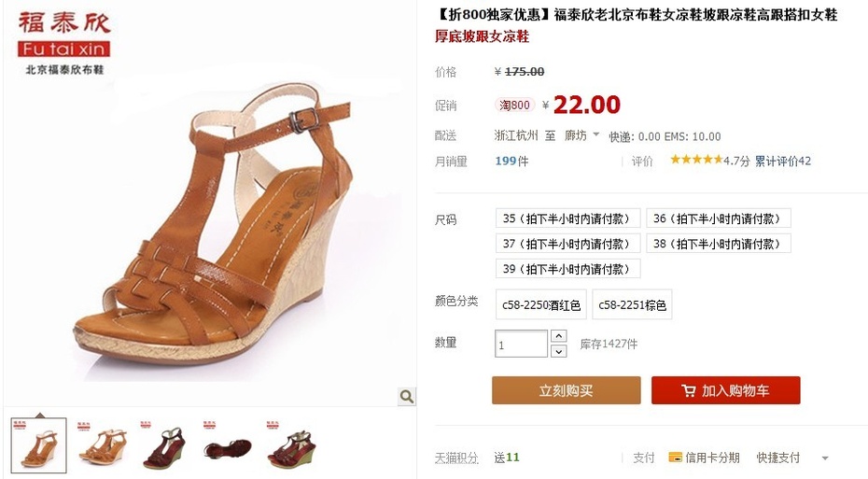Click the 立刻购买 buy now button
Image resolution: width=868 pixels, height=479 pixels.
point(567,390)
